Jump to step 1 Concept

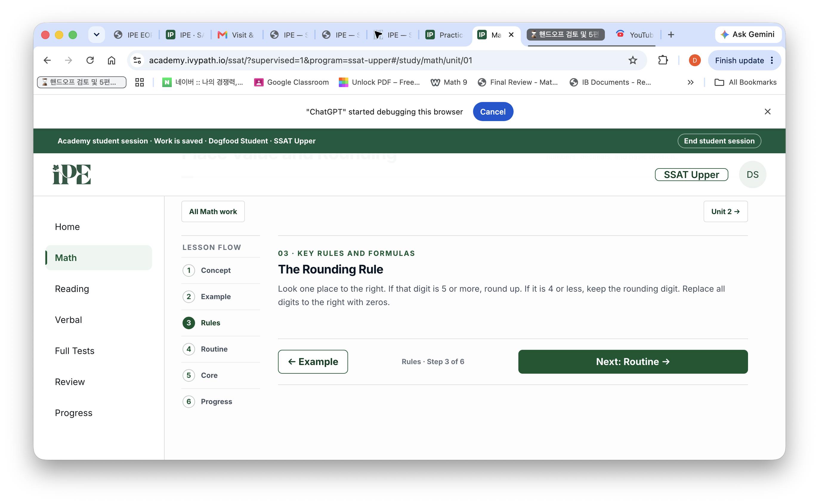220,270
